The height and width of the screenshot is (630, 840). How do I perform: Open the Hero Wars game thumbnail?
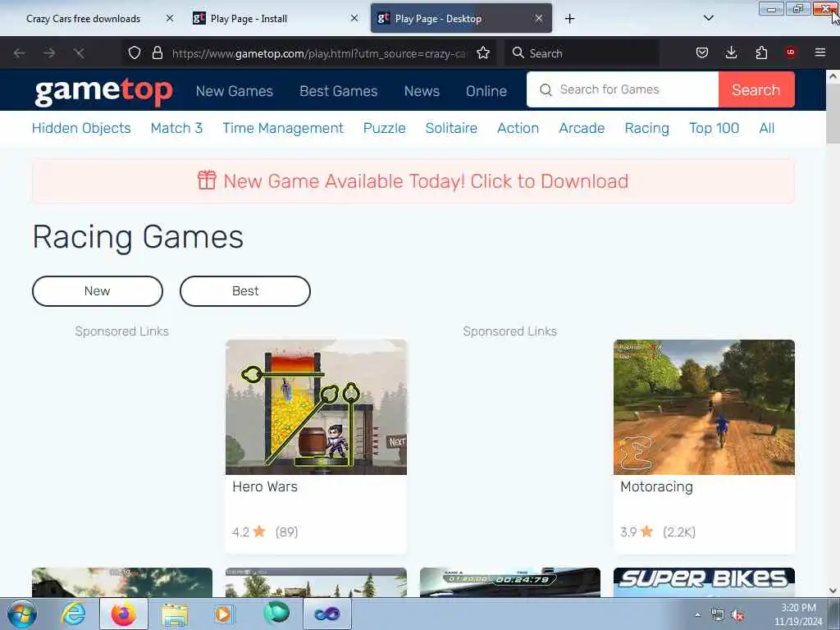tap(316, 407)
